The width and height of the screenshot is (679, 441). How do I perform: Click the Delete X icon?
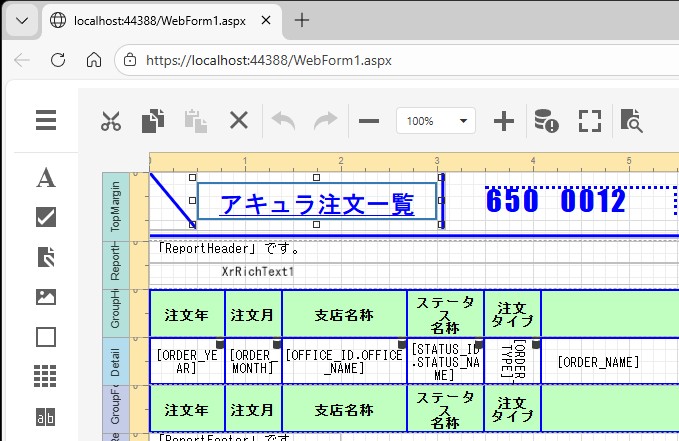(x=238, y=121)
